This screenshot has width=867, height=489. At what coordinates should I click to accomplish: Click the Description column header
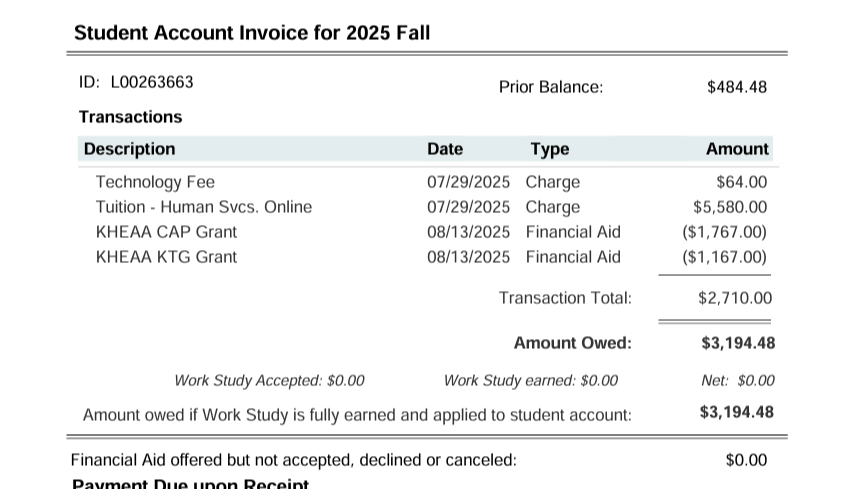129,149
